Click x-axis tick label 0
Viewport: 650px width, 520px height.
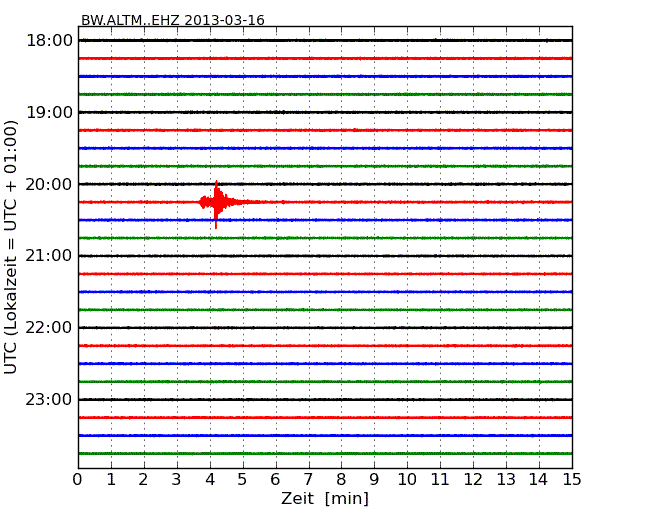pyautogui.click(x=78, y=480)
